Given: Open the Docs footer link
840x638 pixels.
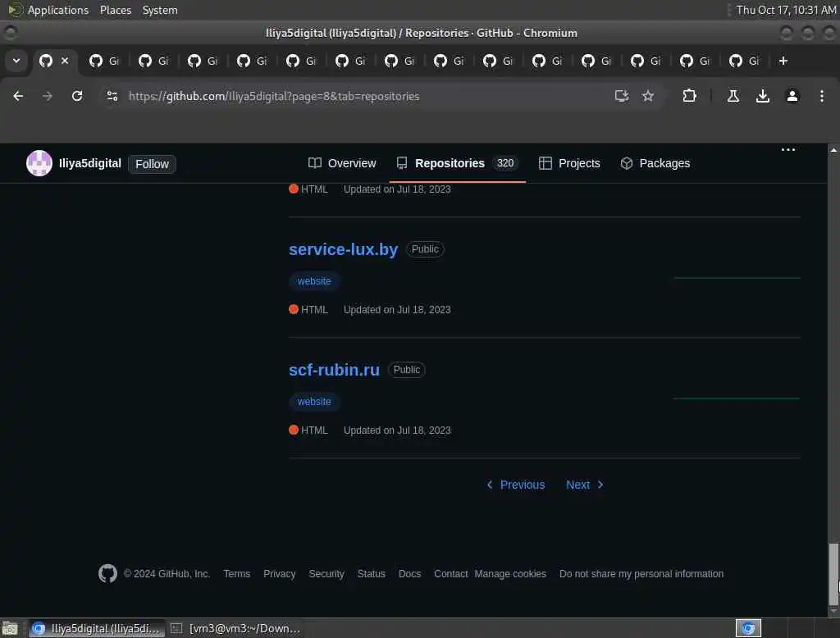Looking at the screenshot, I should pos(409,574).
